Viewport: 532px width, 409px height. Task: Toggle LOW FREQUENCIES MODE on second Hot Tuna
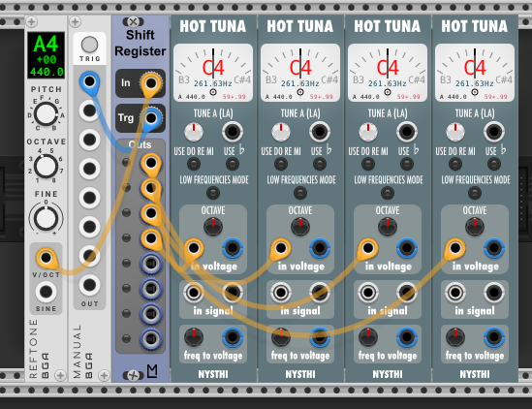[x=300, y=193]
